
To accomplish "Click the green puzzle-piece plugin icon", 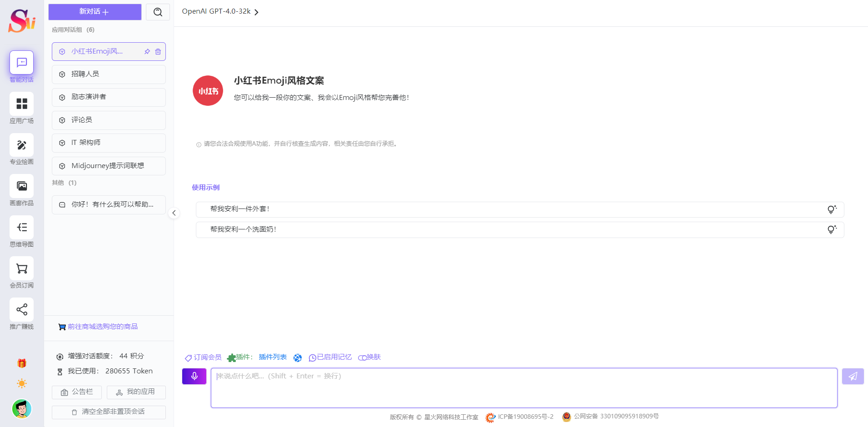I will (x=231, y=358).
